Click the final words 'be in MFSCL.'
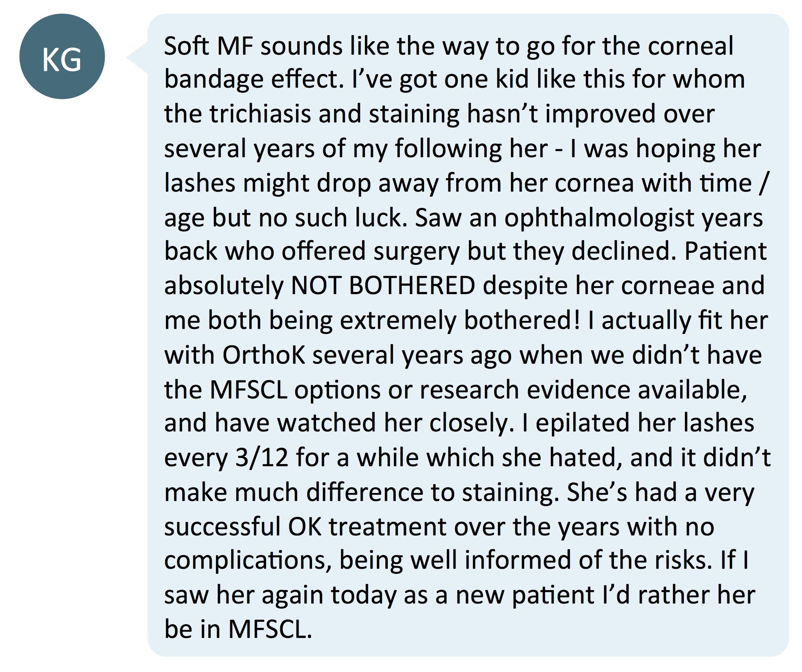 click(x=238, y=629)
